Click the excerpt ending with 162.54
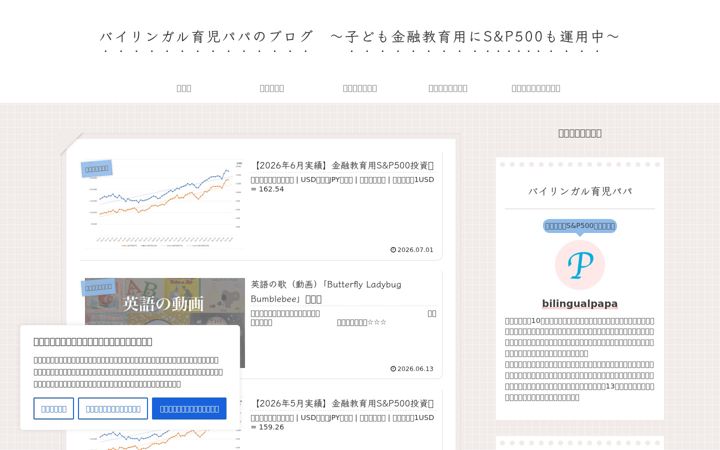Screen dimensions: 720x450 pos(343,184)
